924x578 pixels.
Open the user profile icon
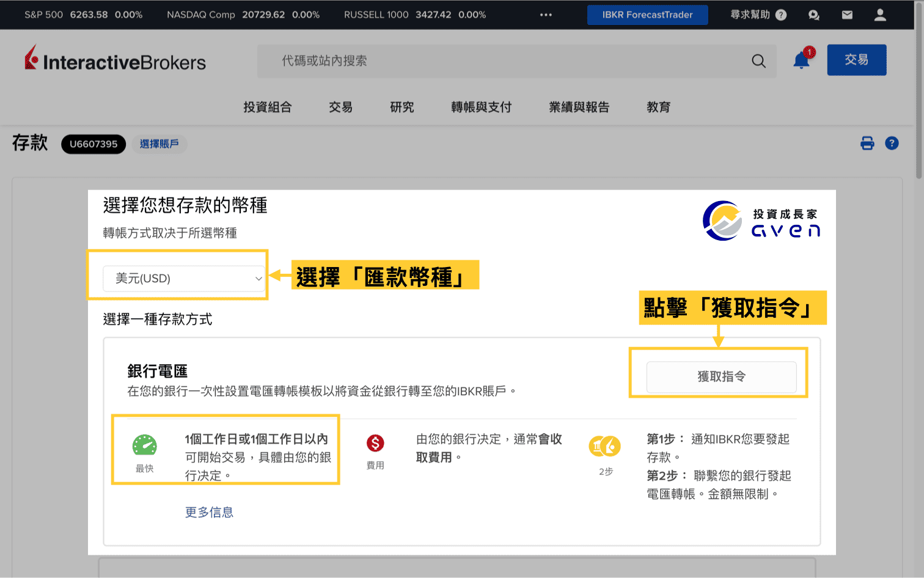(x=880, y=15)
